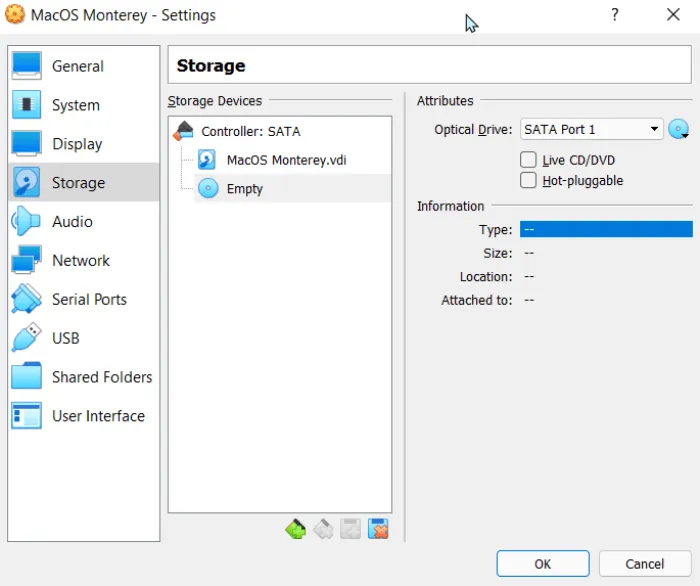Select the Controller: SATA item
Image resolution: width=700 pixels, height=586 pixels.
250,131
